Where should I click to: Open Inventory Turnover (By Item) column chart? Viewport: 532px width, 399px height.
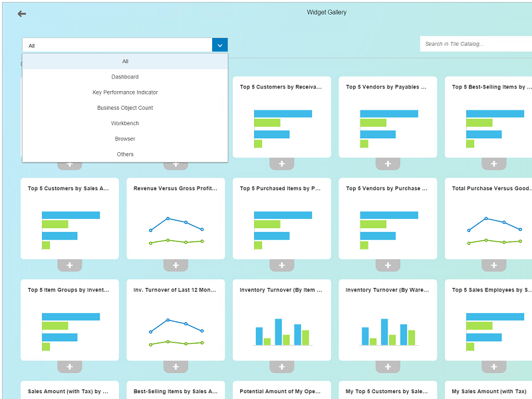(281, 320)
